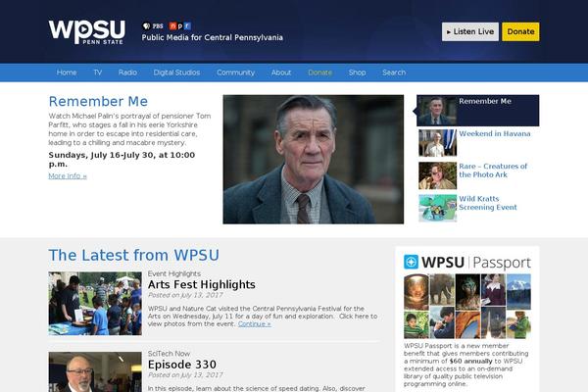Screen dimensions: 588x392
Task: Open the Community menu
Action: tap(235, 73)
